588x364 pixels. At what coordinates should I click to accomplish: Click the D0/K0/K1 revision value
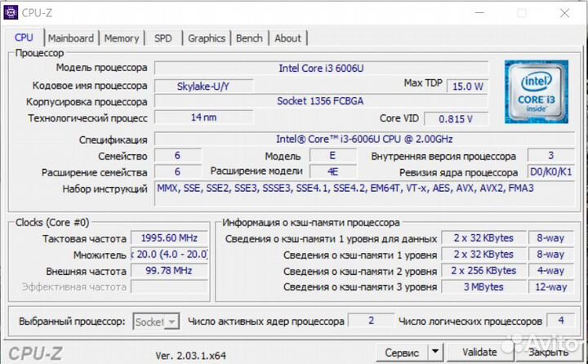click(551, 171)
